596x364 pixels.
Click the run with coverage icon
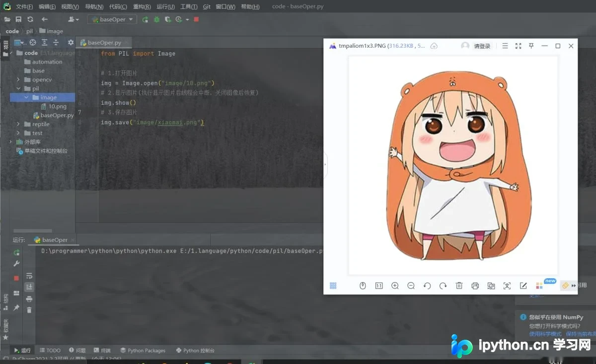point(168,19)
